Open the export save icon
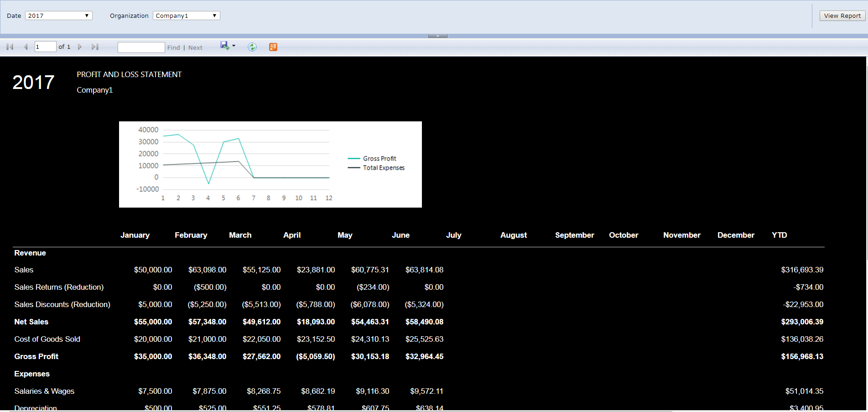Image resolution: width=868 pixels, height=412 pixels. (x=224, y=46)
